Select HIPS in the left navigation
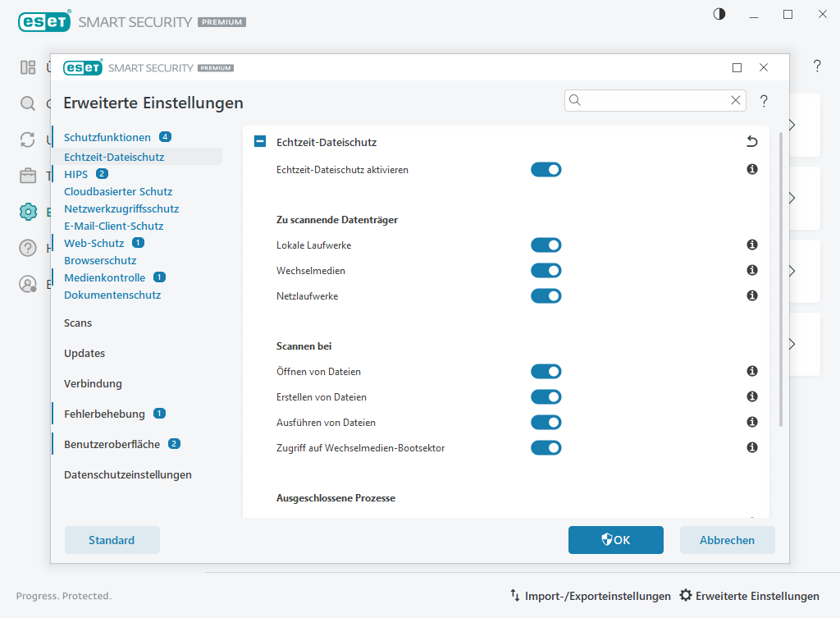Image resolution: width=840 pixels, height=618 pixels. pos(75,174)
